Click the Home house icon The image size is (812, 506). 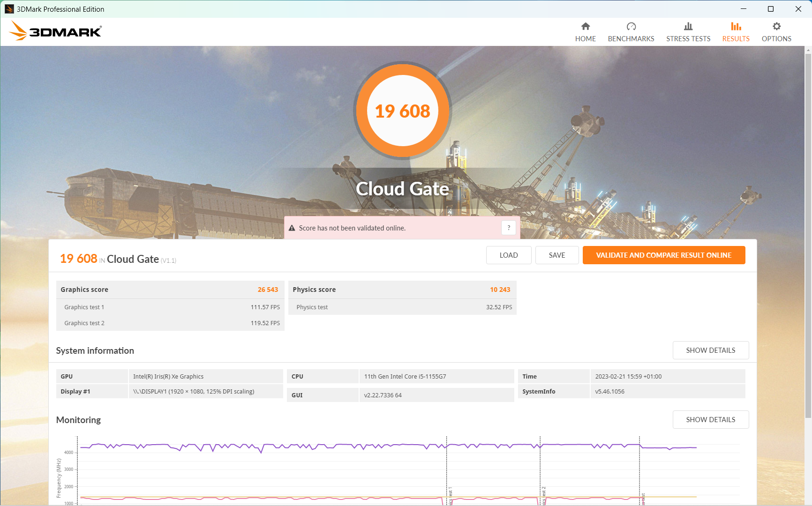point(585,27)
